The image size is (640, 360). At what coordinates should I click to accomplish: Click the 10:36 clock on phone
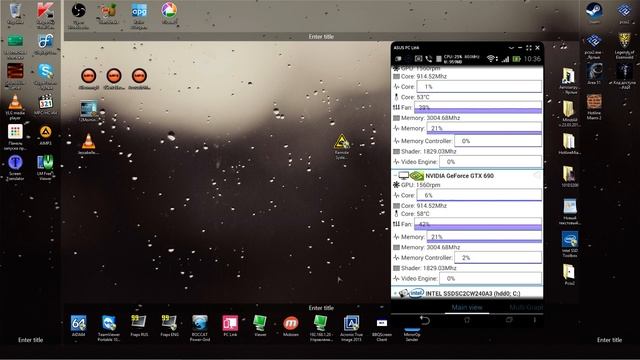532,59
